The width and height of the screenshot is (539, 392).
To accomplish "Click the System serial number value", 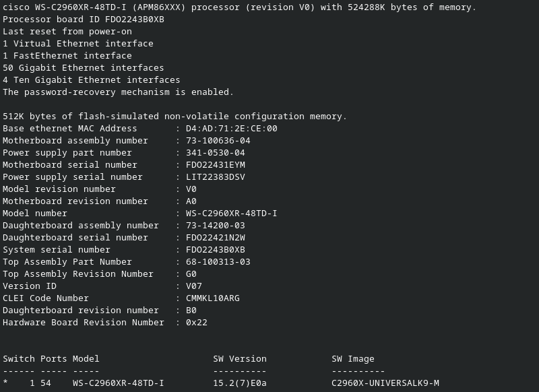I will [x=215, y=250].
